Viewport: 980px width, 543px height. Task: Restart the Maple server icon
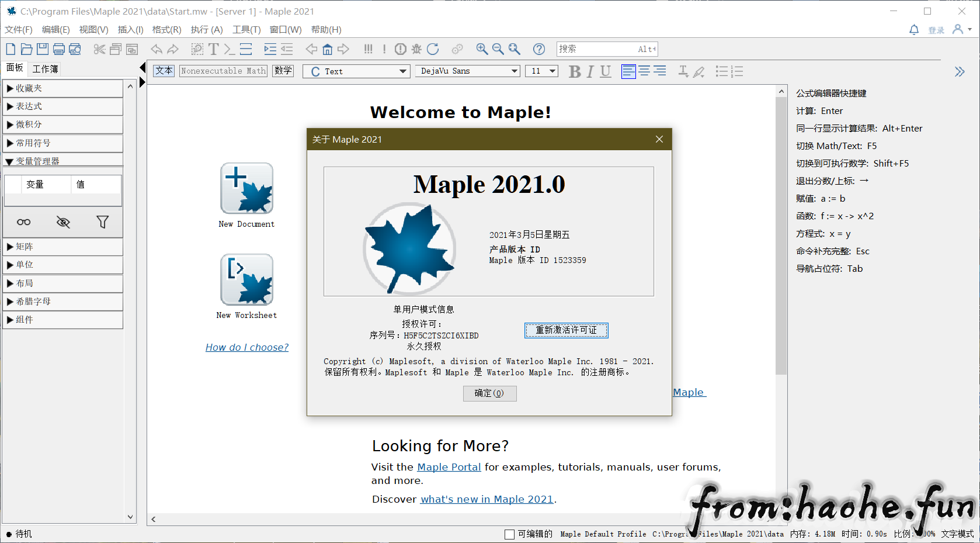pyautogui.click(x=433, y=49)
